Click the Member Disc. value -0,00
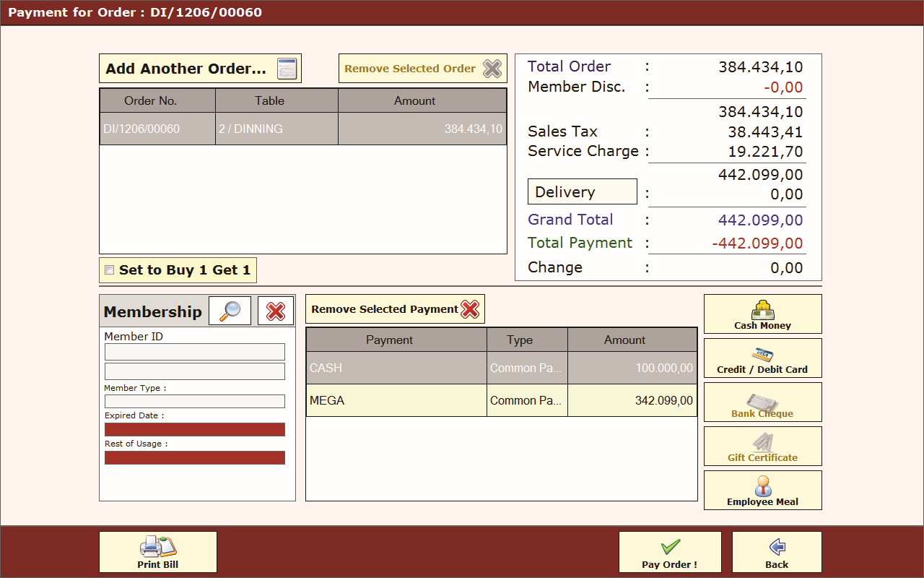Image resolution: width=924 pixels, height=578 pixels. pos(784,88)
